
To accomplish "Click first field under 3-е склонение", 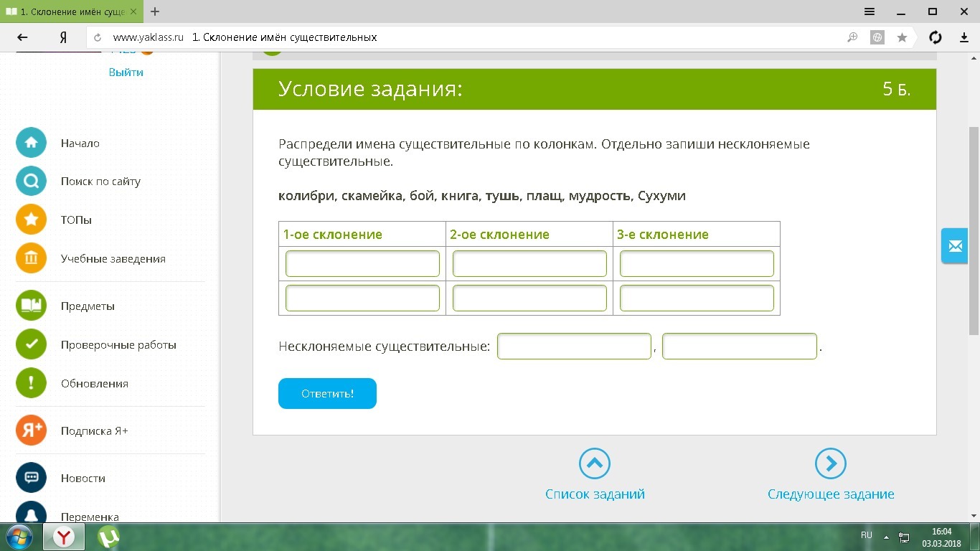I will (697, 264).
